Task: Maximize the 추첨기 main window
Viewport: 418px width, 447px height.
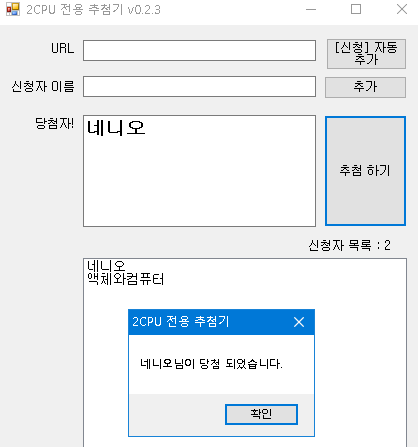Action: (356, 9)
